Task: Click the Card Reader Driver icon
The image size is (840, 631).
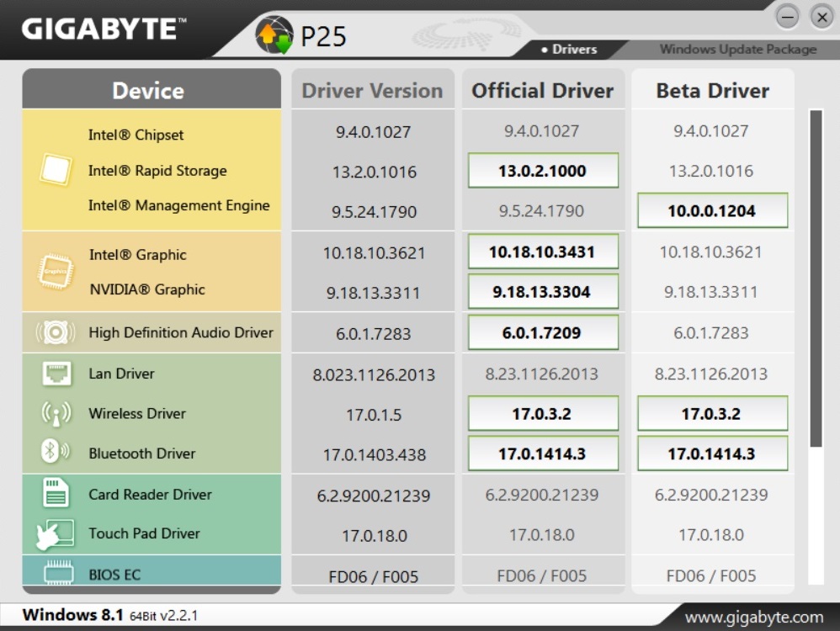Action: 56,493
